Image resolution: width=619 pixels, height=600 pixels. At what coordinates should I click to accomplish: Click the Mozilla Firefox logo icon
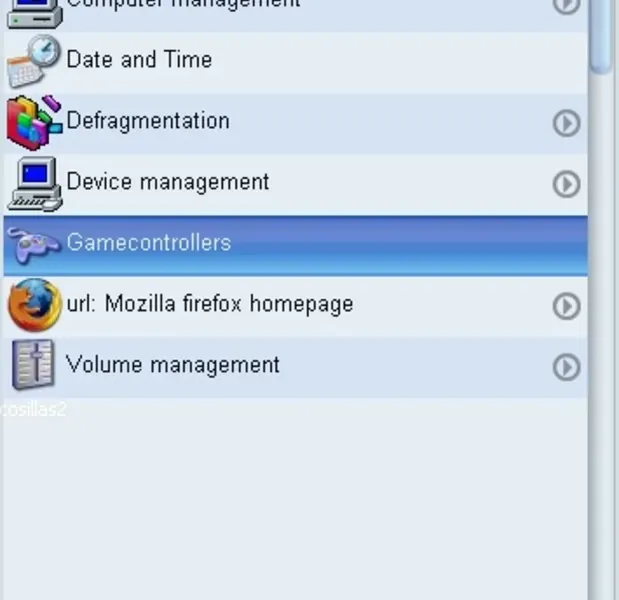[x=34, y=305]
